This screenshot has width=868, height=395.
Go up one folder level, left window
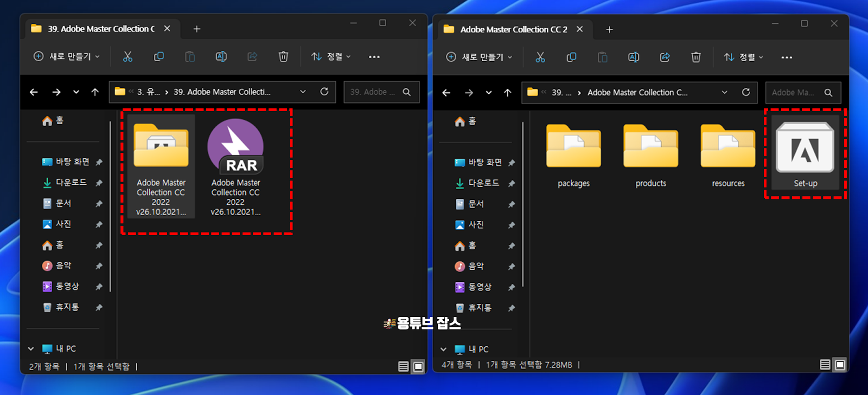coord(95,92)
